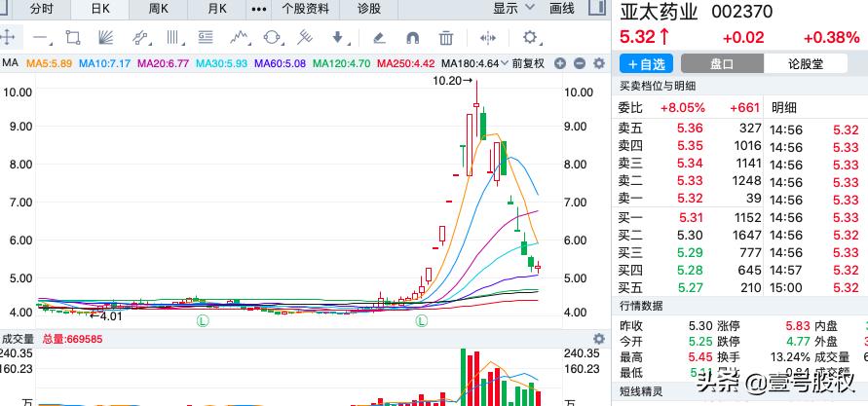Open the 显示 dropdown menu
868x406 pixels.
coord(513,9)
